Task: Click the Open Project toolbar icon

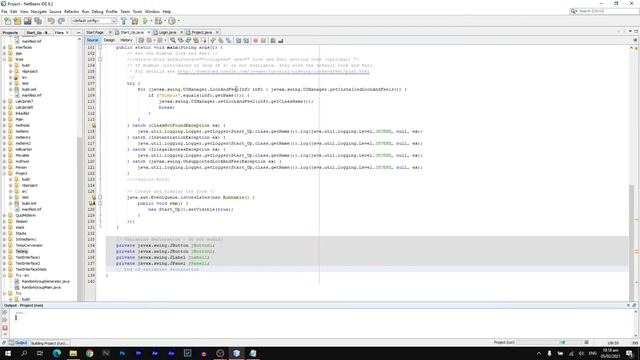Action: click(x=27, y=21)
